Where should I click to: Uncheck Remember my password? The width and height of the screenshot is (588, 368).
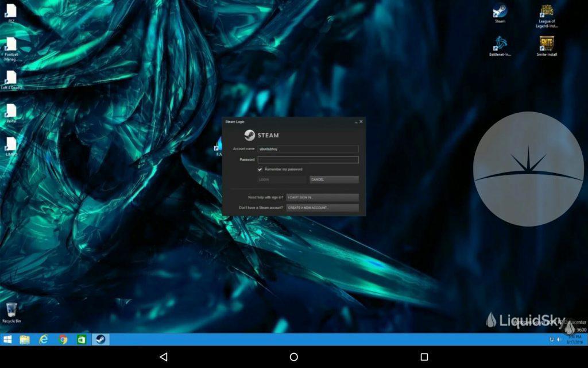(260, 170)
